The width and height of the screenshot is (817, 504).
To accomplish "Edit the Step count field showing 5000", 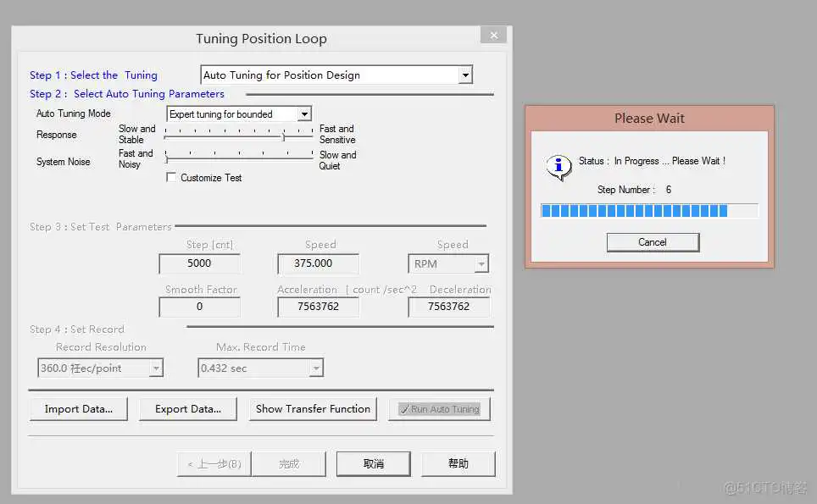I will [199, 263].
